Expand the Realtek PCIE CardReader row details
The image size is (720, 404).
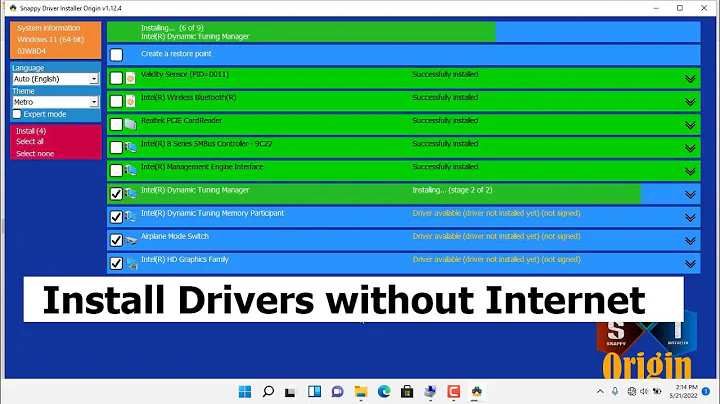point(690,125)
